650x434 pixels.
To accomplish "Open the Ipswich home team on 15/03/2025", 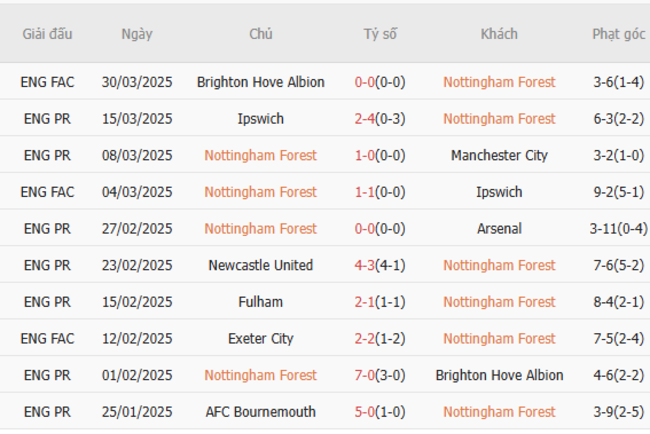I will (x=261, y=119).
